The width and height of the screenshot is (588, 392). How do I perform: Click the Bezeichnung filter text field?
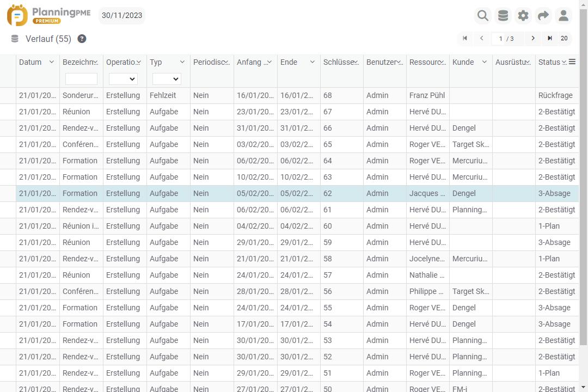coord(81,79)
